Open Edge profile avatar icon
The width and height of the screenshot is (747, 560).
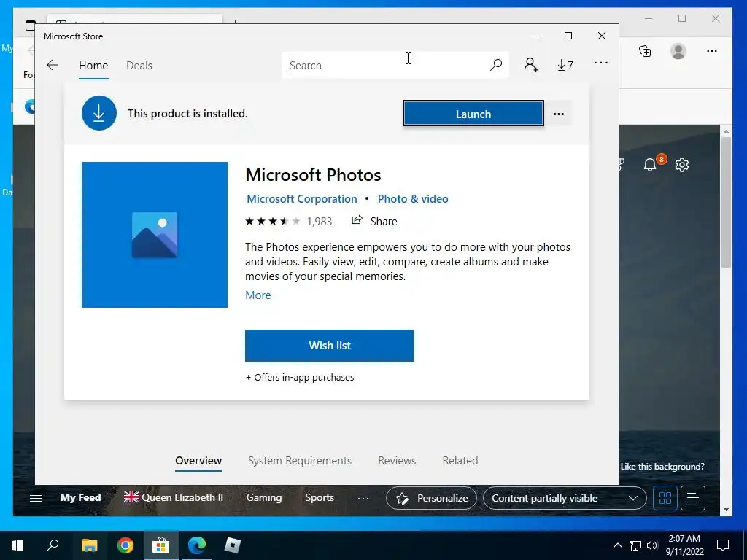[x=678, y=51]
